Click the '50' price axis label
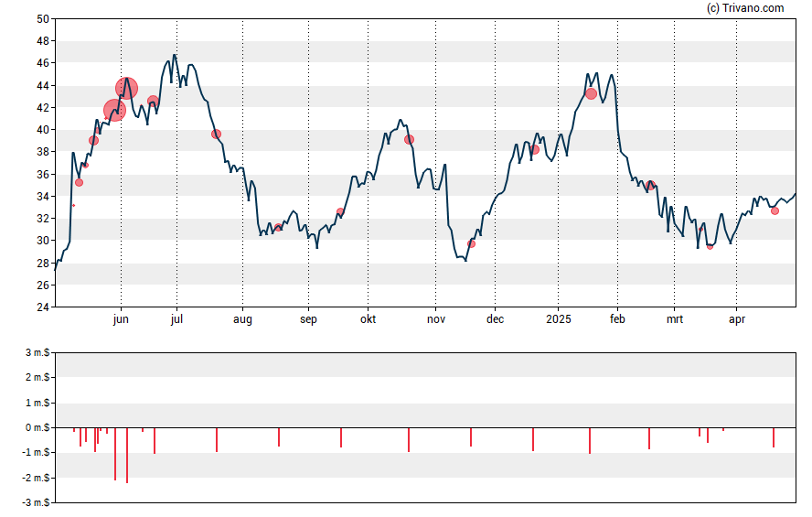812x517 pixels. [43, 19]
